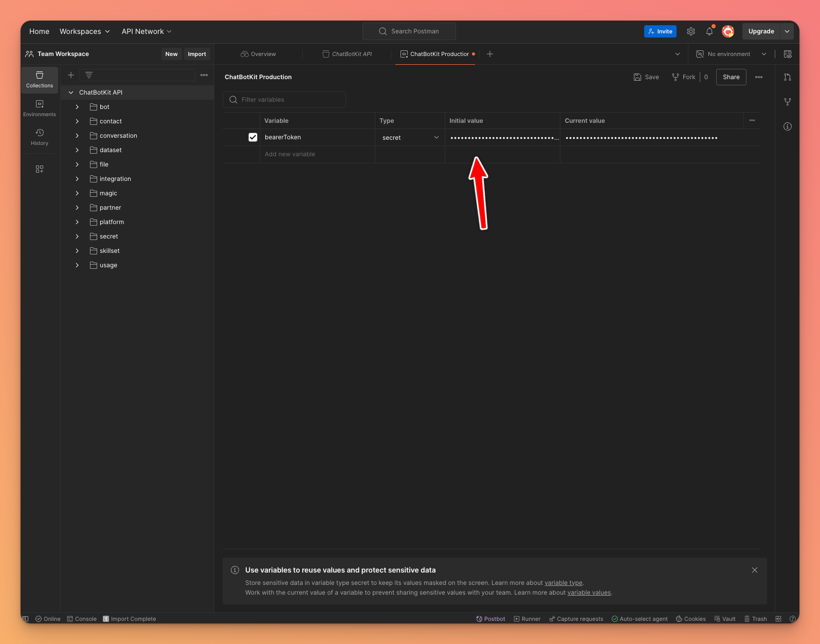Dismiss the variables info banner
The width and height of the screenshot is (820, 644).
tap(754, 570)
